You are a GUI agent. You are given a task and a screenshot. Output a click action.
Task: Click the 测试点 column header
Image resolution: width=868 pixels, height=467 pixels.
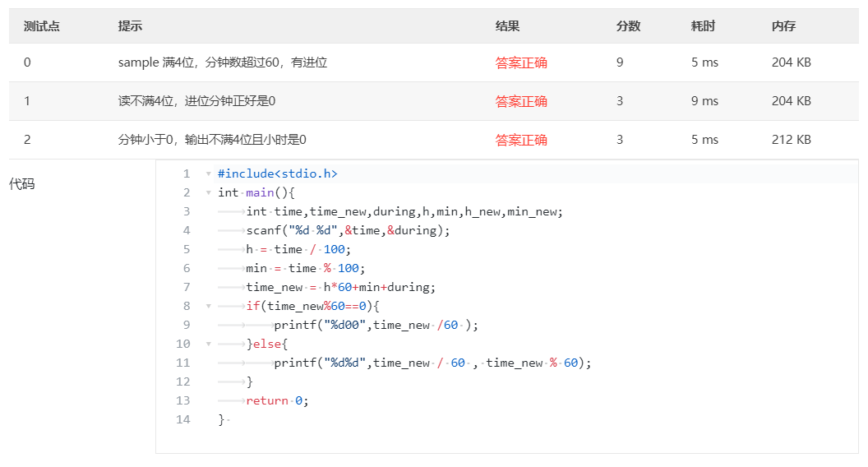coord(42,26)
